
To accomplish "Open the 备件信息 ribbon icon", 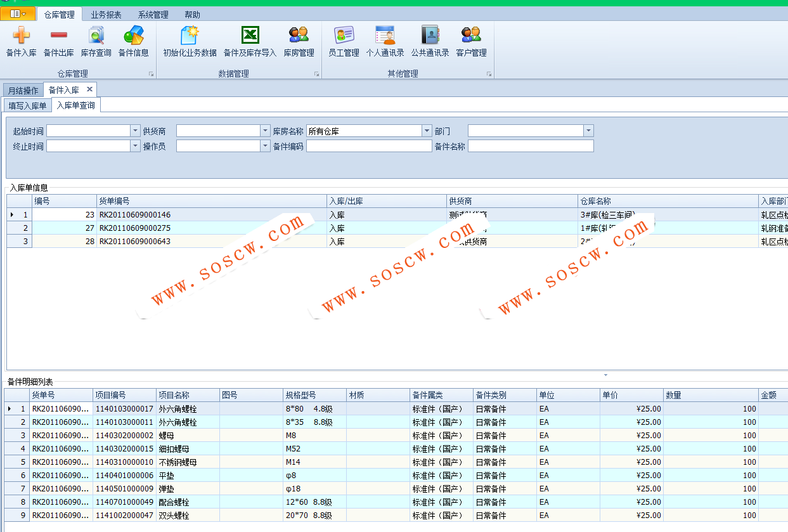I will point(133,42).
